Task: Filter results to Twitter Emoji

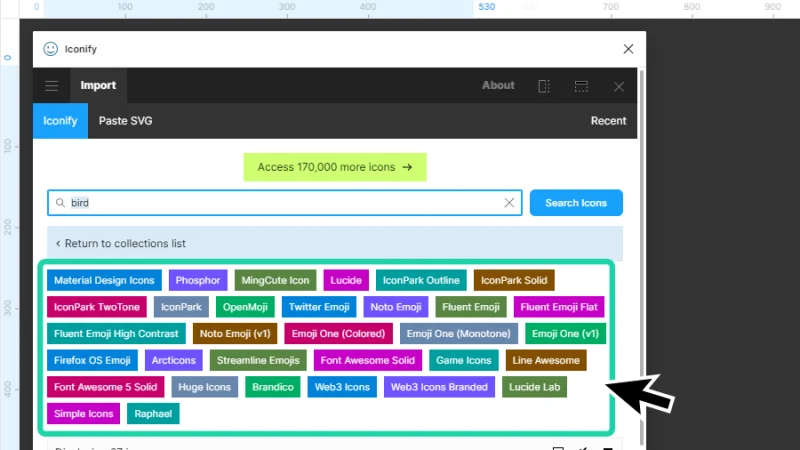Action: pos(319,307)
